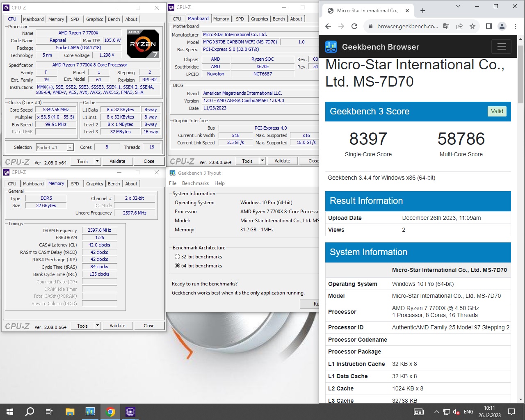
Task: Click Validate in CPU-Z Mainboard window
Action: [x=282, y=161]
